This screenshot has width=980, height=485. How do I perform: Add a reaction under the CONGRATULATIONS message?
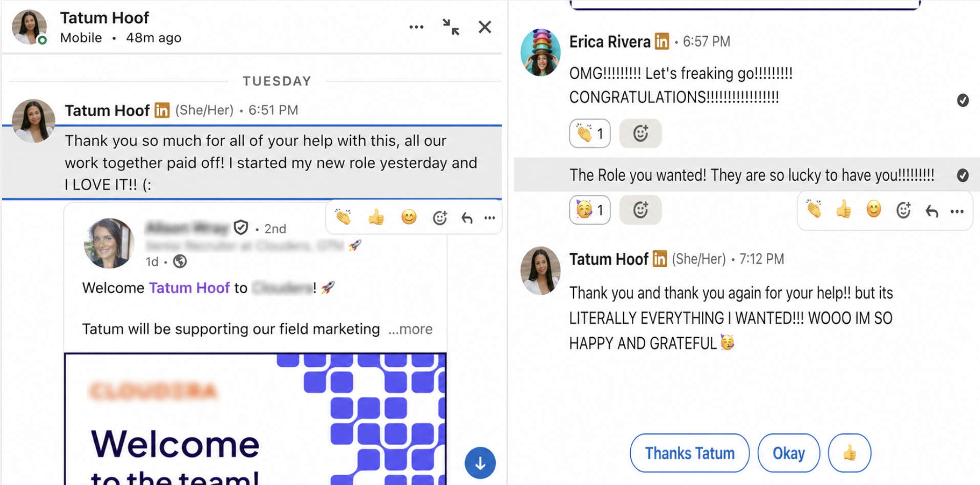(641, 134)
